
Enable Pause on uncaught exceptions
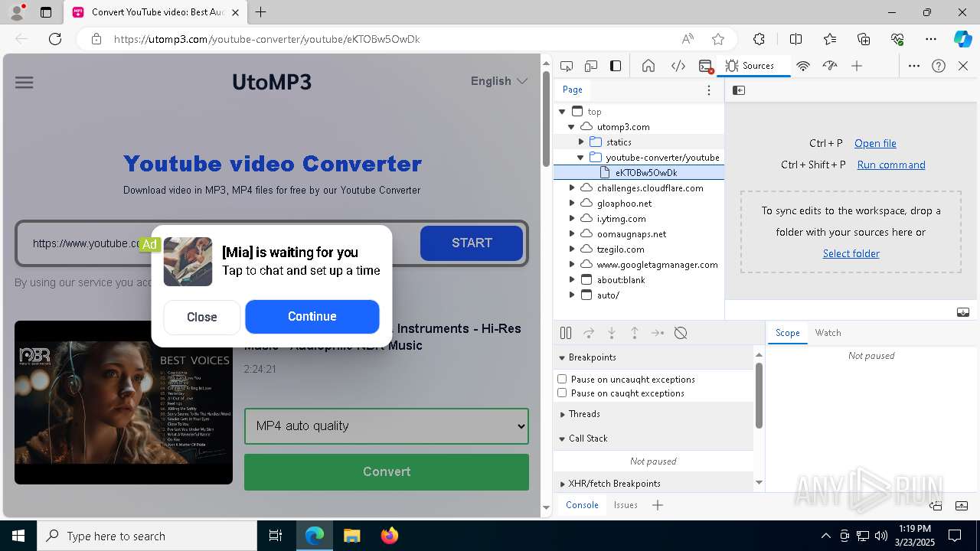click(562, 380)
